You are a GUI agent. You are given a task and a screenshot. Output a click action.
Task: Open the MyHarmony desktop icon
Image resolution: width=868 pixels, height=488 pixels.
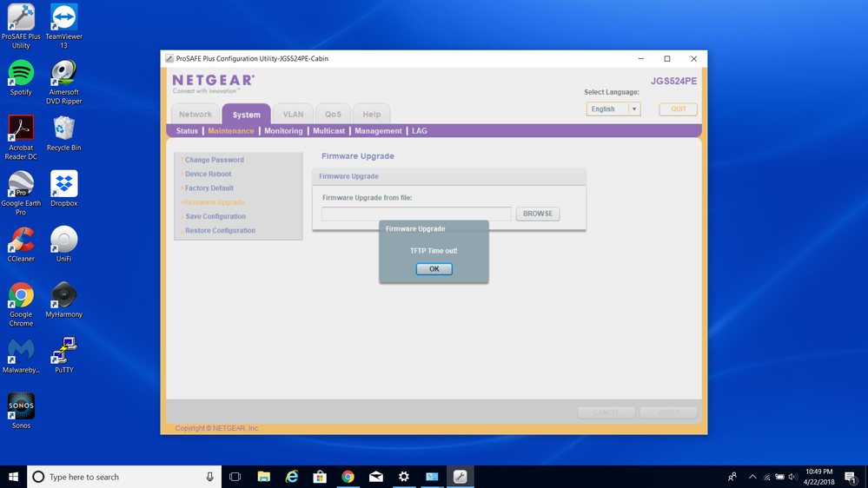(x=63, y=300)
